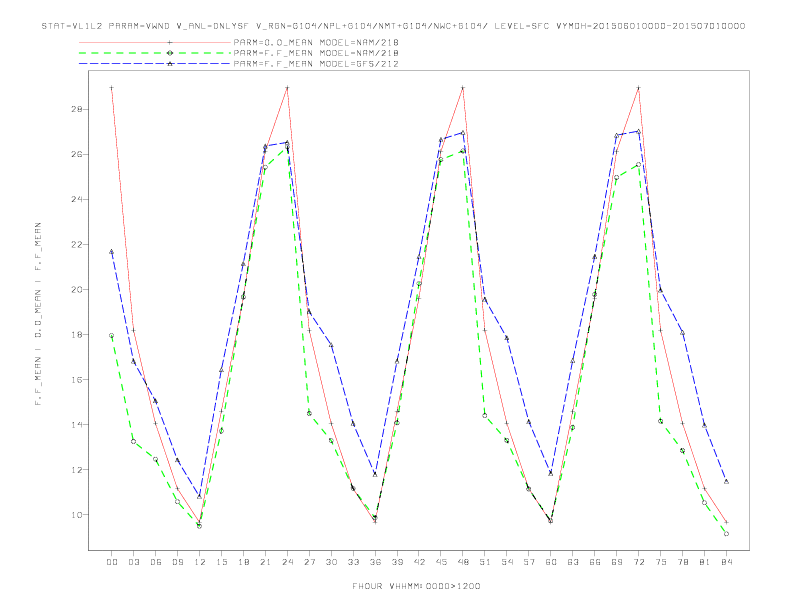The image size is (792, 612).
Task: Click x-axis forecast hour label 21
Action: point(265,562)
